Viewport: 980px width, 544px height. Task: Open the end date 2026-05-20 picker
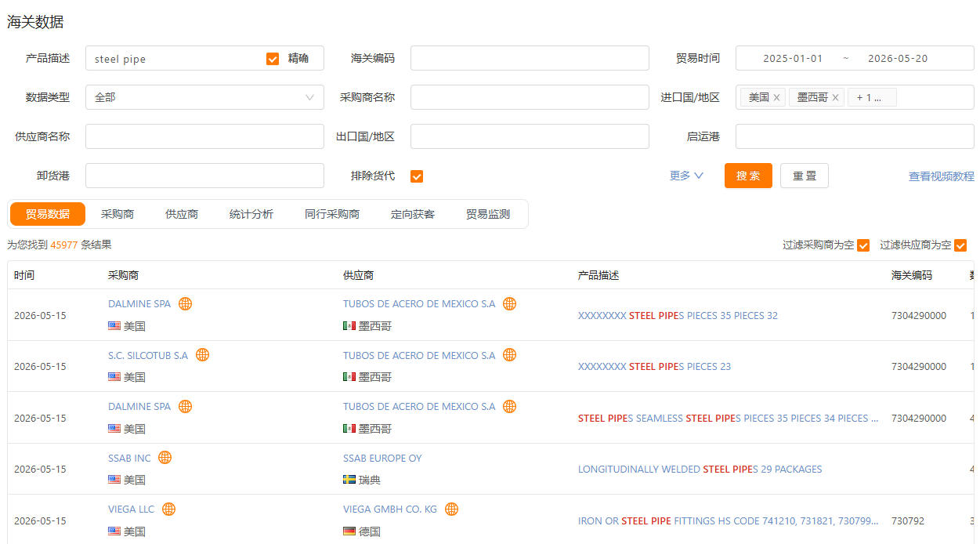pyautogui.click(x=898, y=59)
